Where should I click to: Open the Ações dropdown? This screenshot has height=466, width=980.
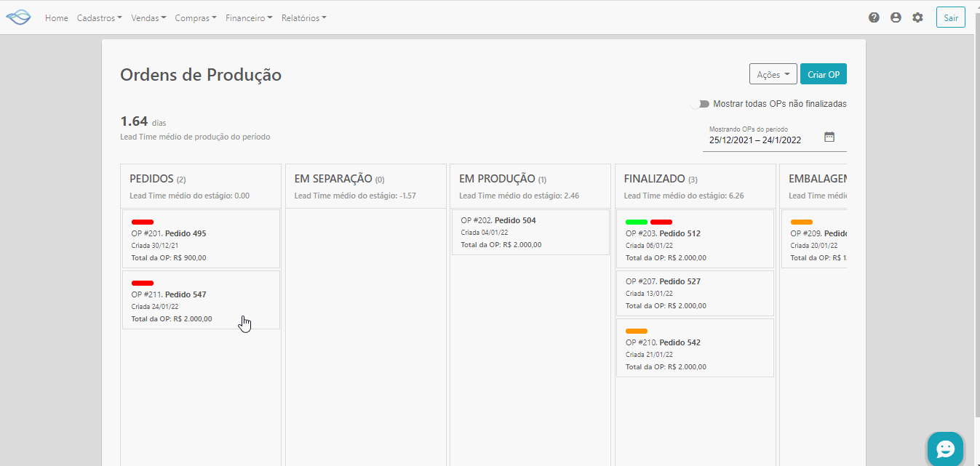coord(773,73)
